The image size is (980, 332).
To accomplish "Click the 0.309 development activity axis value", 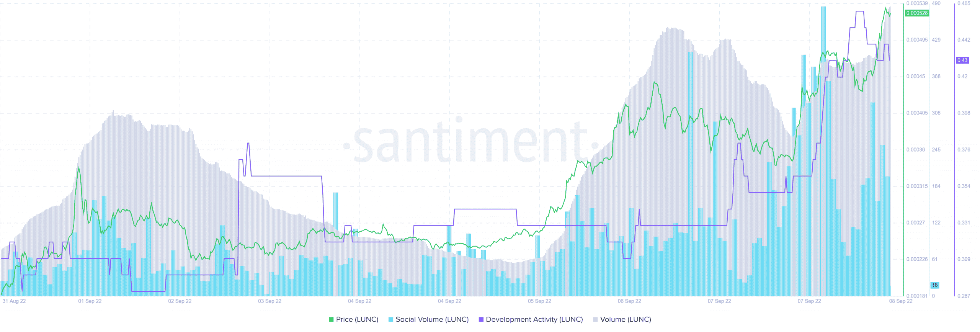I will [964, 259].
